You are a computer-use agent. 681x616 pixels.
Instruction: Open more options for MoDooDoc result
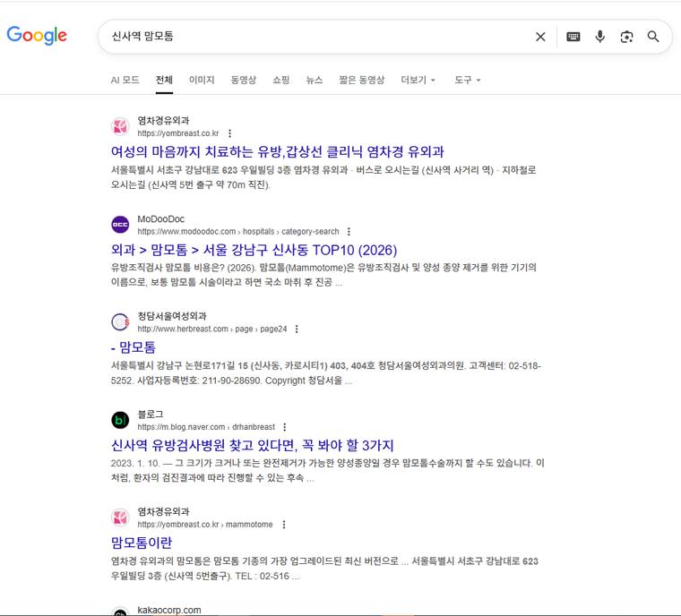click(349, 231)
